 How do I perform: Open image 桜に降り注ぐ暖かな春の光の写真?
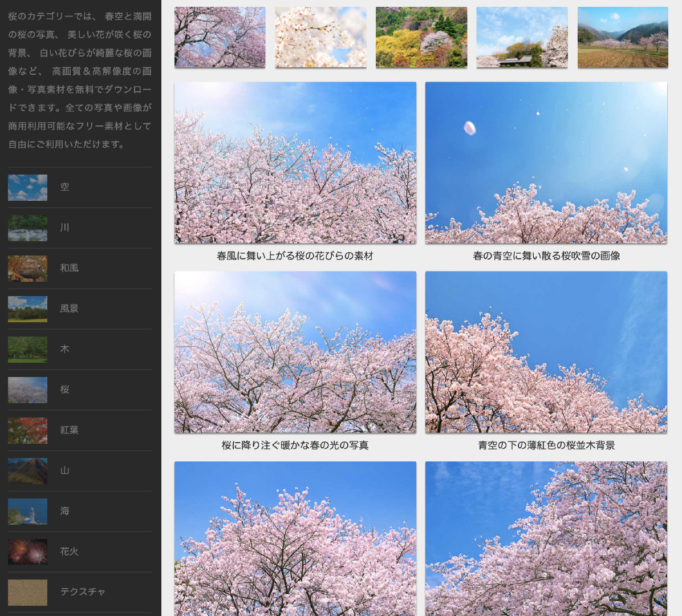tap(295, 352)
